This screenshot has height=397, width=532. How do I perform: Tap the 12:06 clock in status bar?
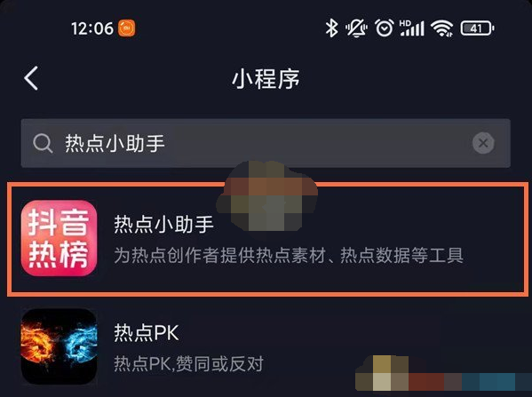tap(92, 28)
